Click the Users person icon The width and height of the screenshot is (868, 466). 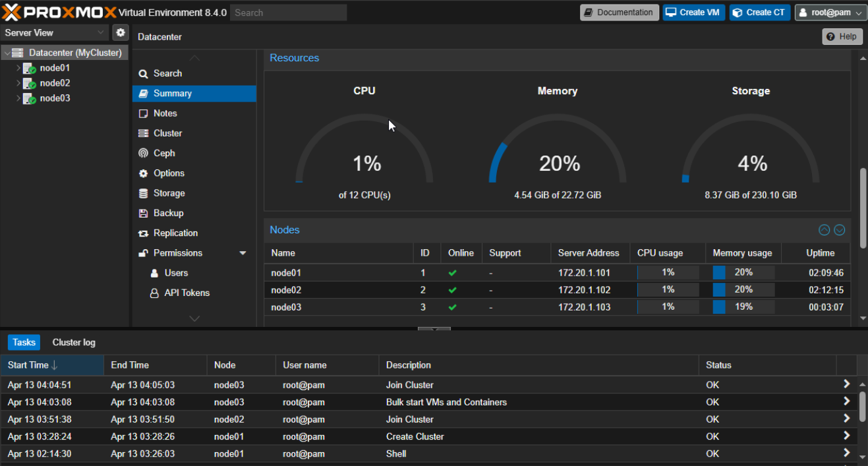click(154, 273)
